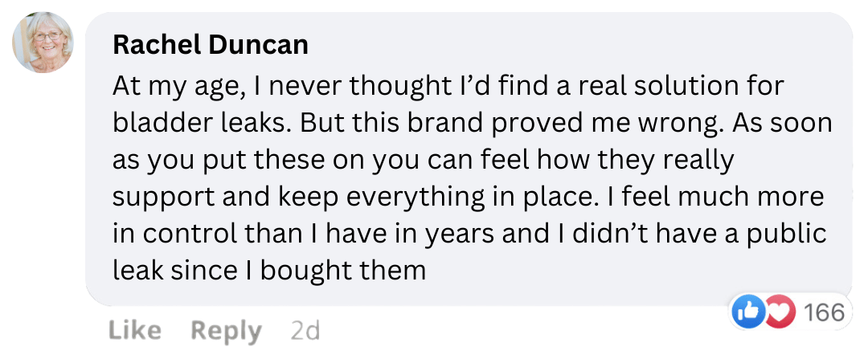
Task: Click the red heart reaction icon
Action: click(778, 312)
